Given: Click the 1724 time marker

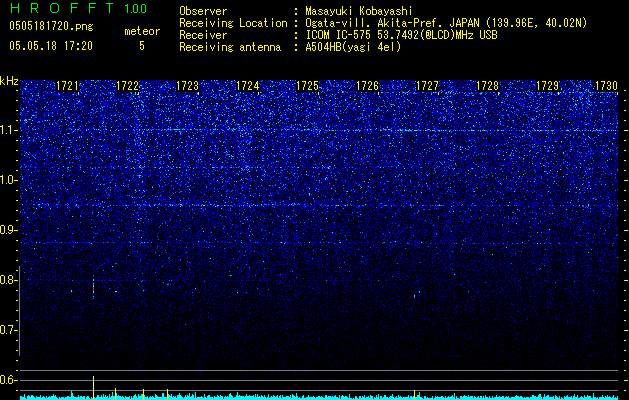Looking at the screenshot, I should click(248, 86).
